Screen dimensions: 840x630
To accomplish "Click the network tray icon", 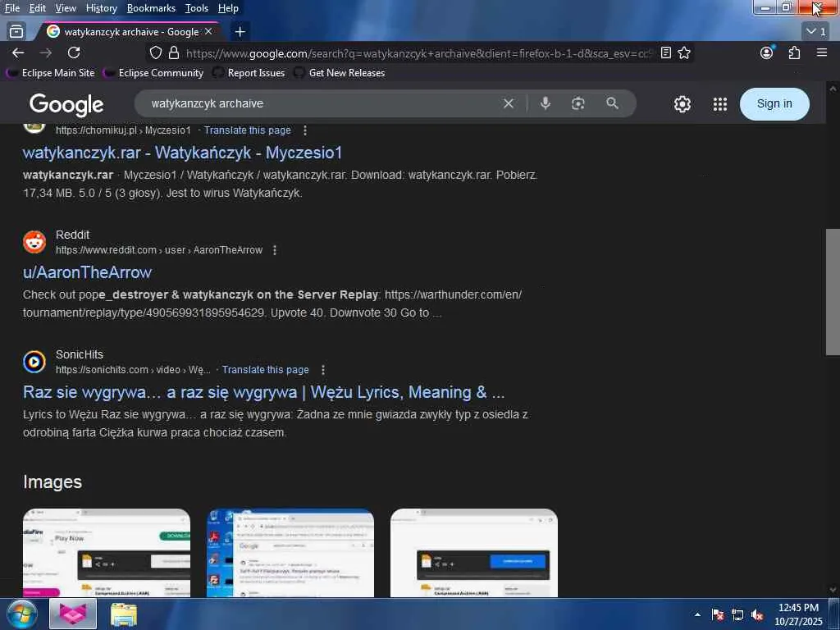I will coord(737,614).
